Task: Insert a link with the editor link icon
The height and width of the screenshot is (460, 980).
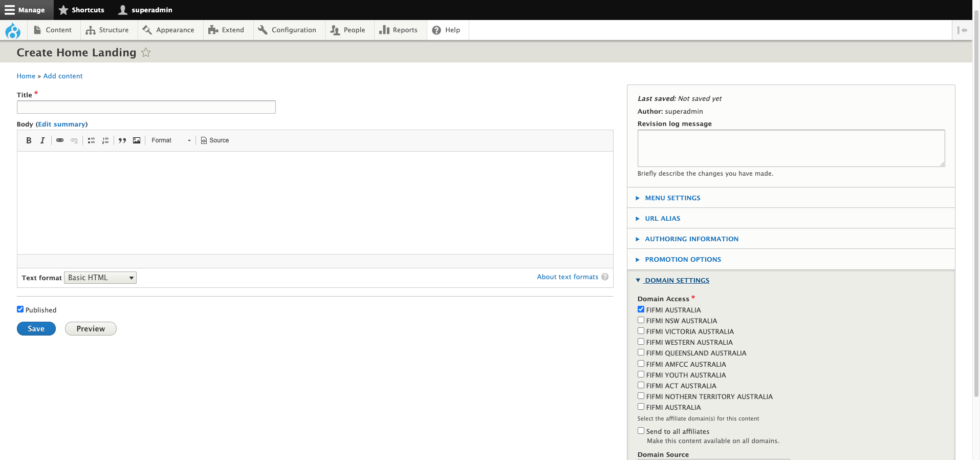Action: tap(60, 140)
